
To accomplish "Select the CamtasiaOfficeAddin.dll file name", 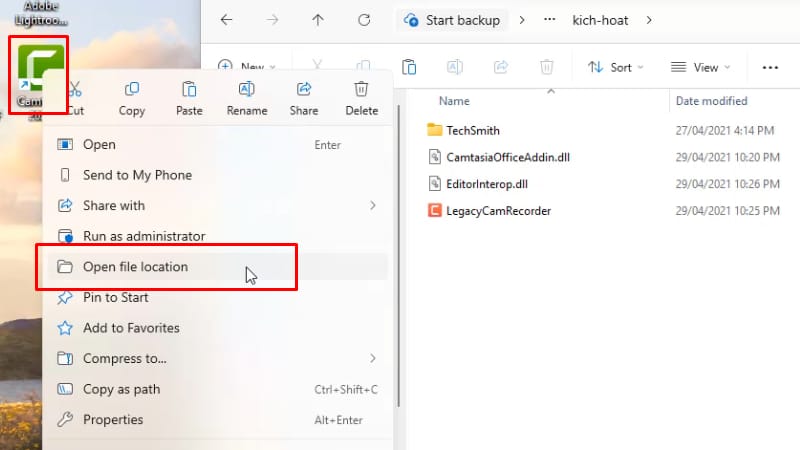I will coord(508,157).
